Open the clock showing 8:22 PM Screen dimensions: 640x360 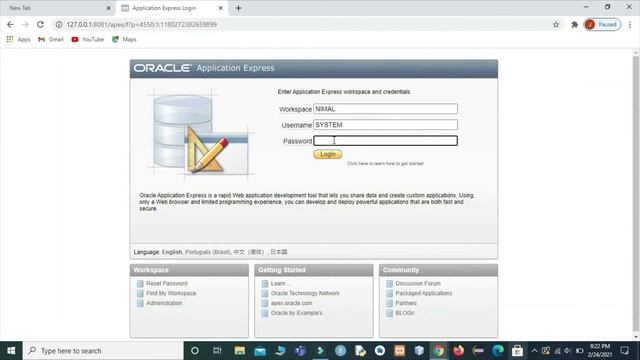599,351
